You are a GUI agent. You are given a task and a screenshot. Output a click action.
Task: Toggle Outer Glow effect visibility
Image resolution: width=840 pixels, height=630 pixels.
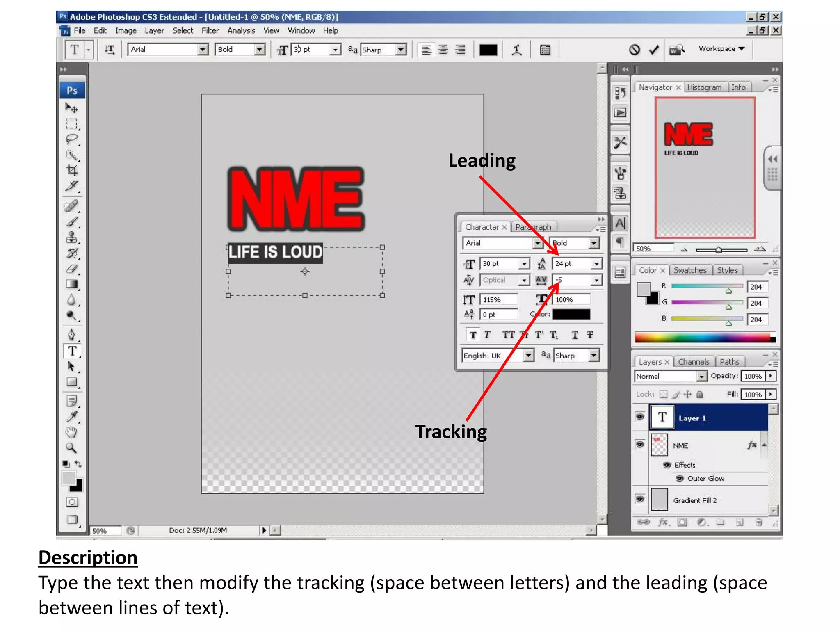(x=680, y=478)
